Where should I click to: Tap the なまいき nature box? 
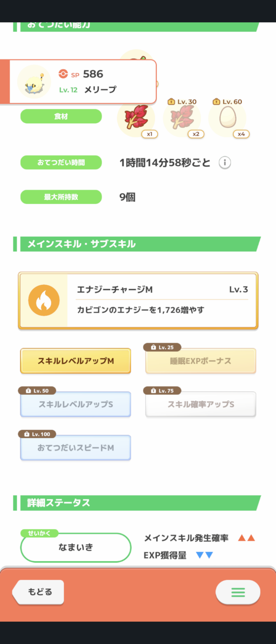(x=76, y=547)
